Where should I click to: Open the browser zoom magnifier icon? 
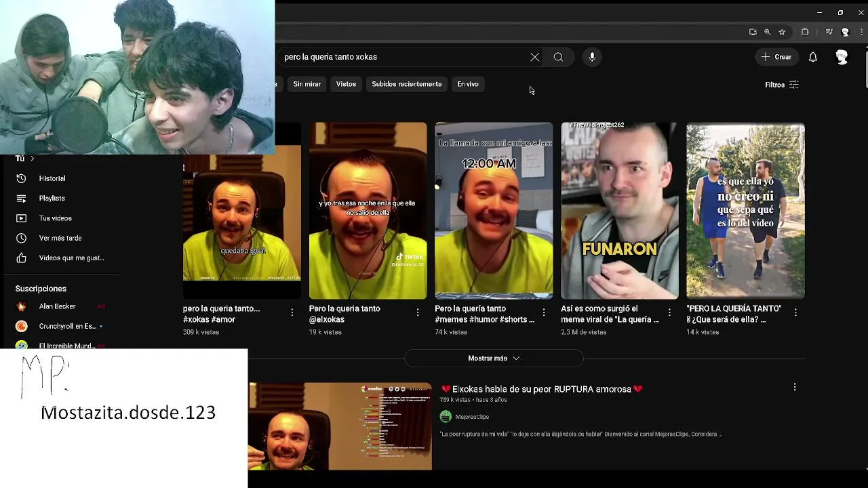(x=767, y=32)
